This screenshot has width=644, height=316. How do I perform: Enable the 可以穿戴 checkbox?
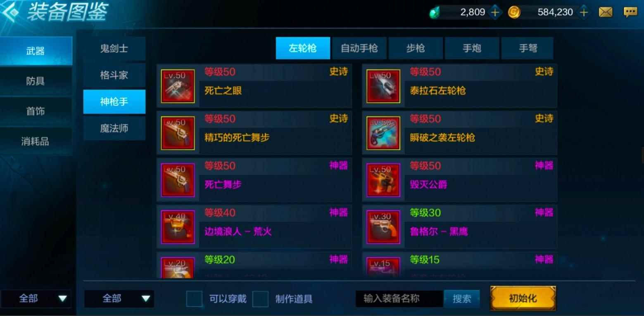click(x=194, y=299)
